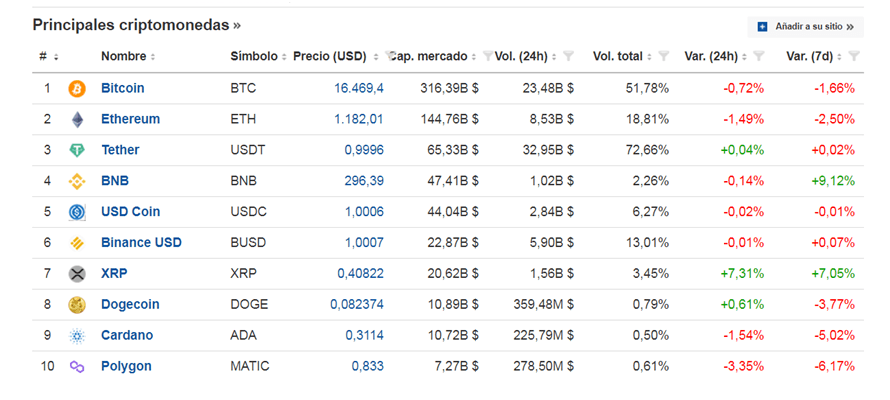Viewport: 890px width, 400px height.
Task: Click the plus icon beside Añadir a su sitio
Action: (762, 27)
